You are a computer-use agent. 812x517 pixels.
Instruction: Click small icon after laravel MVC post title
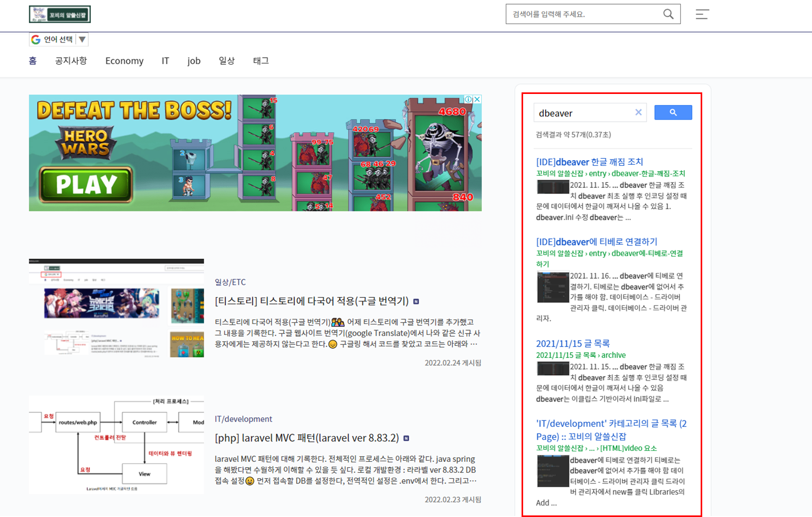[x=406, y=438]
